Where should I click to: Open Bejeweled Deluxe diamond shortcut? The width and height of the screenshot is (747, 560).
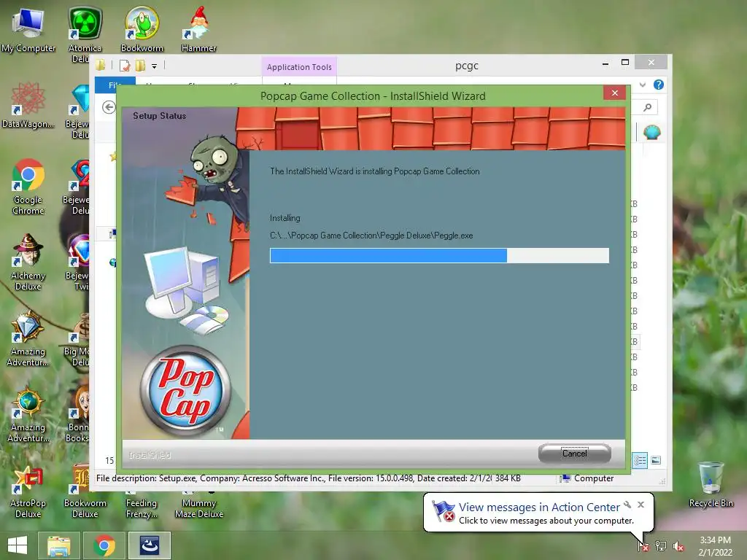(77, 111)
